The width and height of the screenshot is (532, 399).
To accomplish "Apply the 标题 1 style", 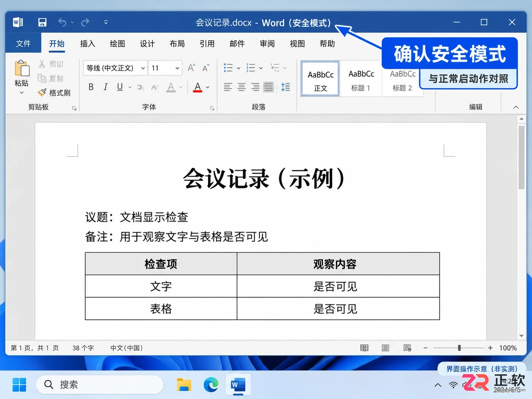I will tap(361, 79).
